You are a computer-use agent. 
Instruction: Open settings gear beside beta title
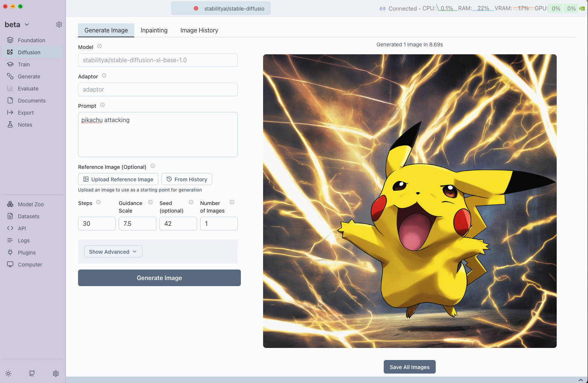click(59, 25)
